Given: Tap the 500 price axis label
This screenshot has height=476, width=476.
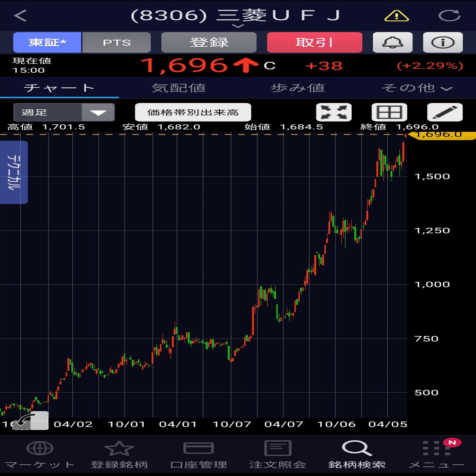Looking at the screenshot, I should coord(426,393).
